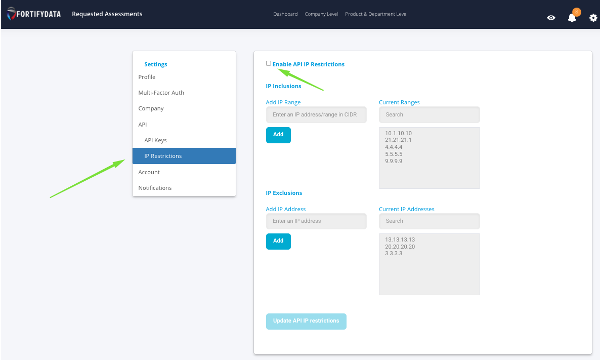This screenshot has height=360, width=600.
Task: Open Multi-Factor Auth settings
Action: [161, 93]
